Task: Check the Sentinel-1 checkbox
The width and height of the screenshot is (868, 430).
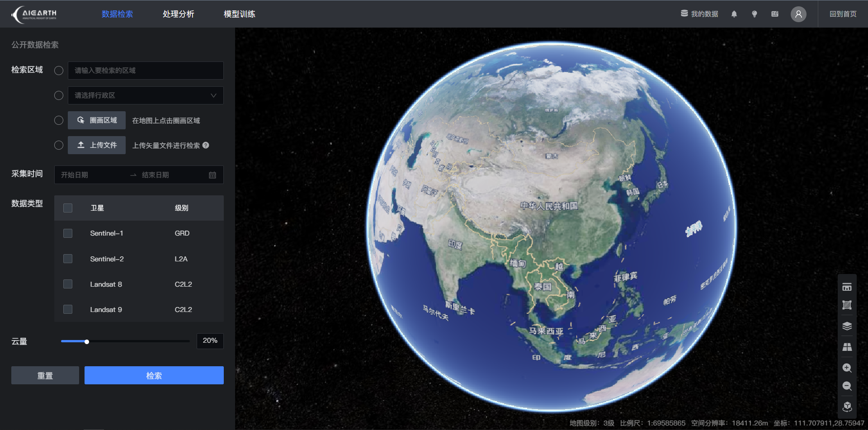Action: point(68,233)
